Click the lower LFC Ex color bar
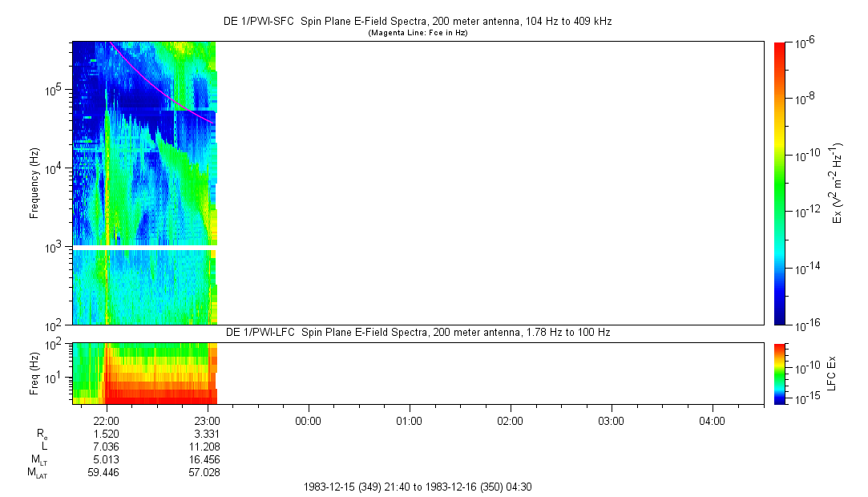The image size is (868, 497). point(780,373)
